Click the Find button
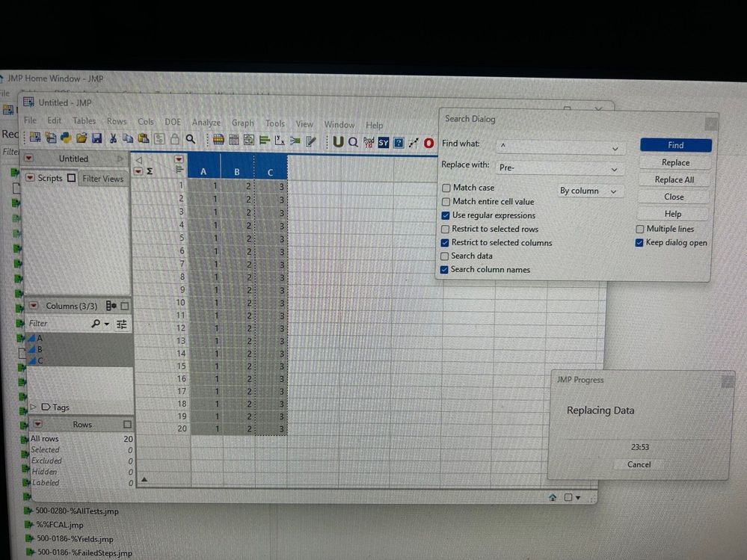 pyautogui.click(x=675, y=145)
